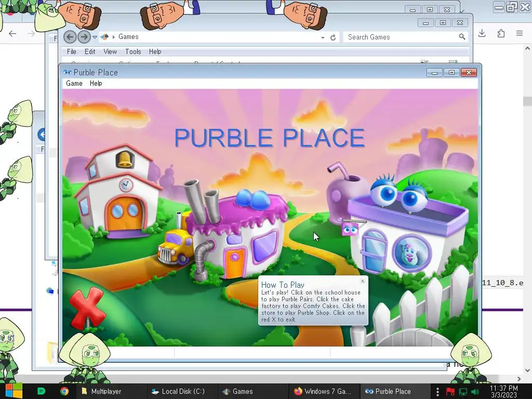Click the Games breadcrumb in address bar
Image resolution: width=532 pixels, height=399 pixels.
(x=128, y=37)
